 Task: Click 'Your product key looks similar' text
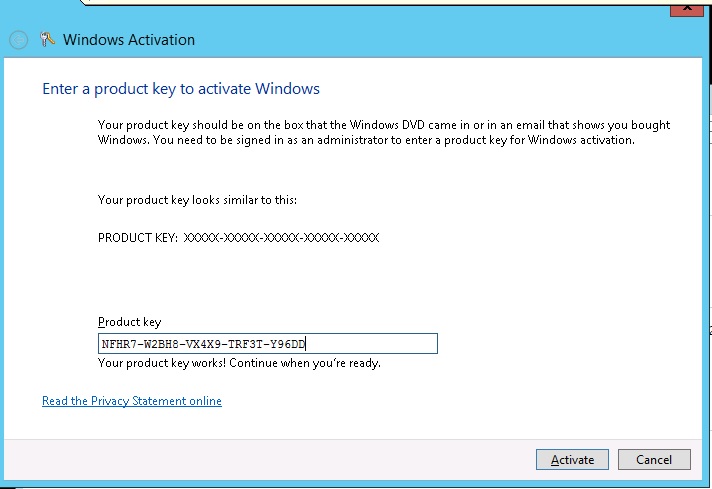(x=197, y=200)
